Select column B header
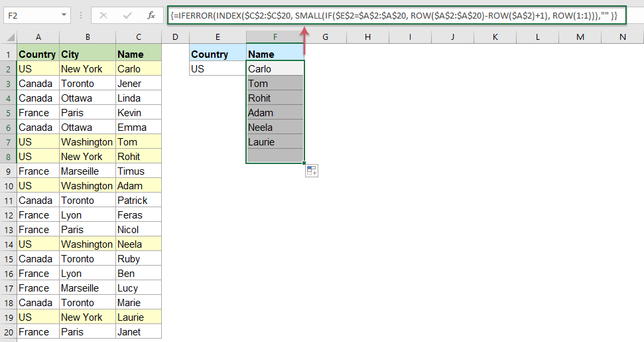 click(x=88, y=37)
